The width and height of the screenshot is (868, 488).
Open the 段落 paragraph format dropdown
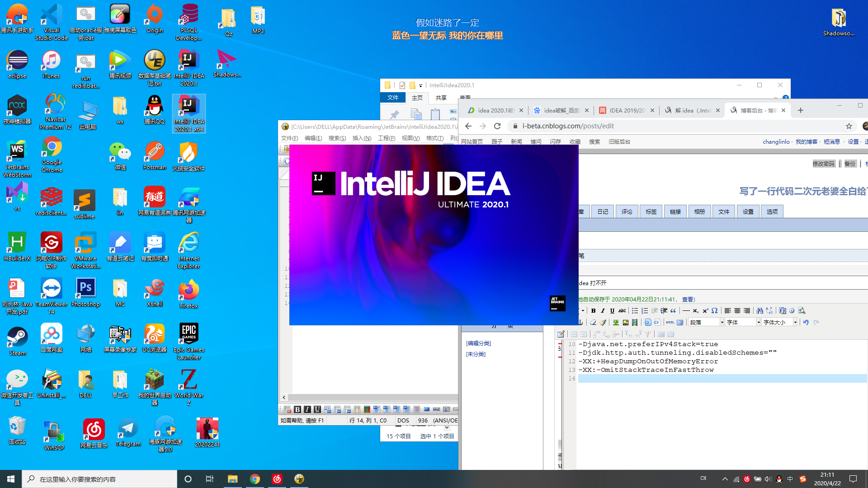[706, 322]
